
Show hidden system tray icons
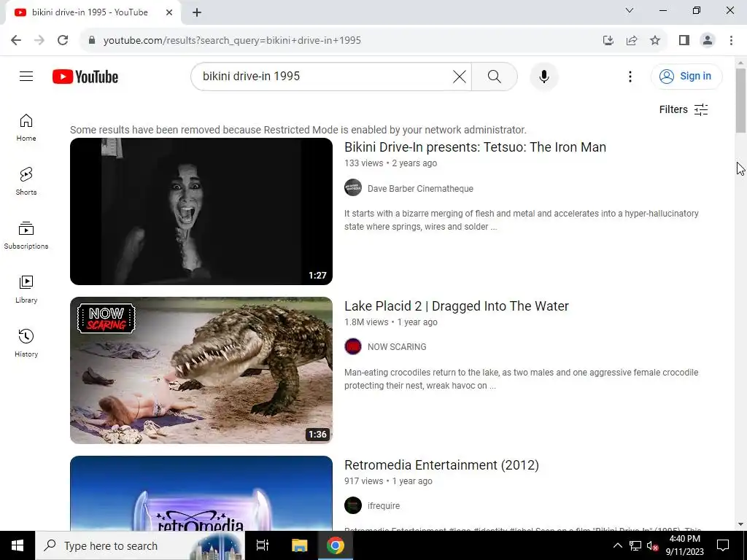click(x=617, y=545)
